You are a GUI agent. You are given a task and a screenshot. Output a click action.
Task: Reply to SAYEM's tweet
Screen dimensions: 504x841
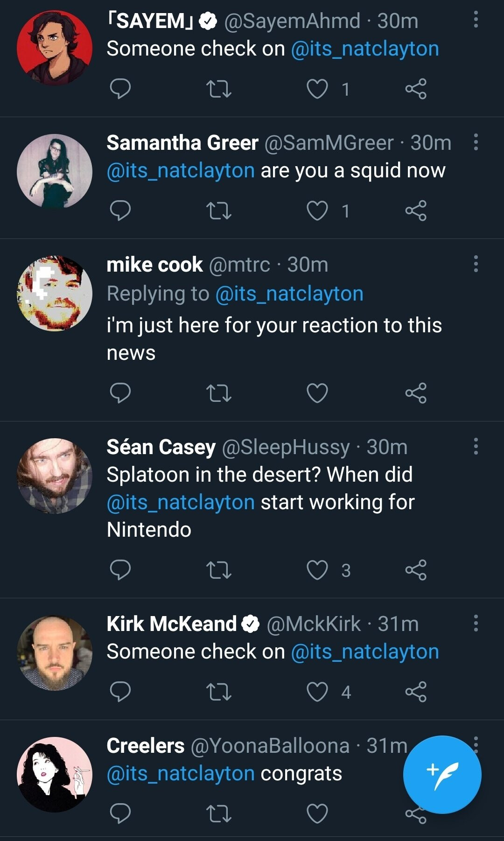point(120,89)
